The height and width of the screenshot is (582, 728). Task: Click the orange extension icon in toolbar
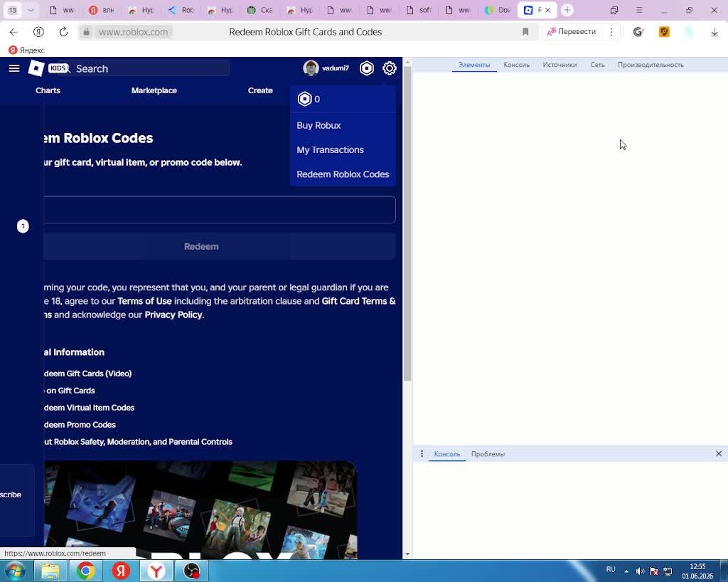pyautogui.click(x=664, y=32)
